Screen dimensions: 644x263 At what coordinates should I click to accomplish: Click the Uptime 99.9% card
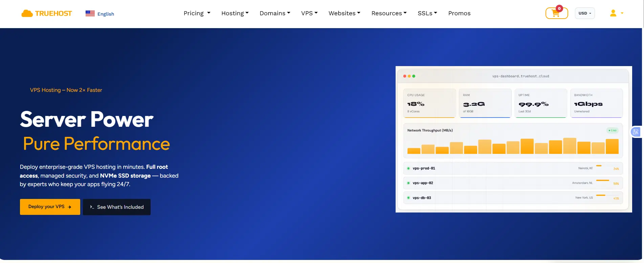coord(540,103)
